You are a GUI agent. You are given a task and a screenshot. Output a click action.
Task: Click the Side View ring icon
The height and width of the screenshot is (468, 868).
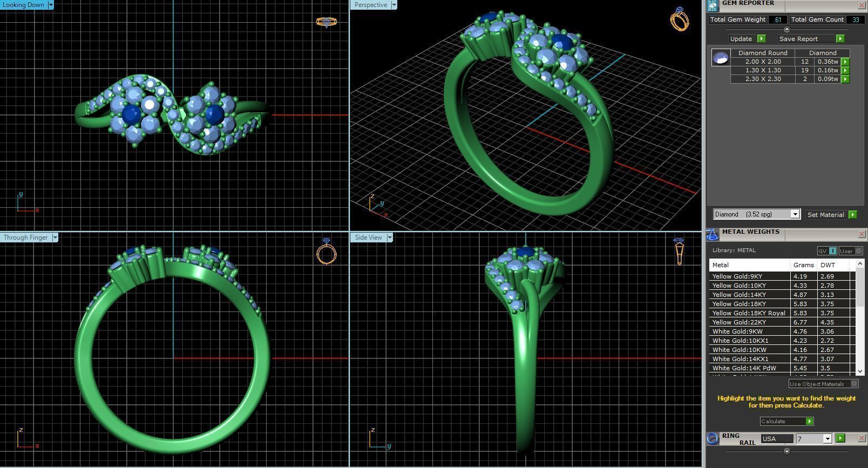pos(679,252)
